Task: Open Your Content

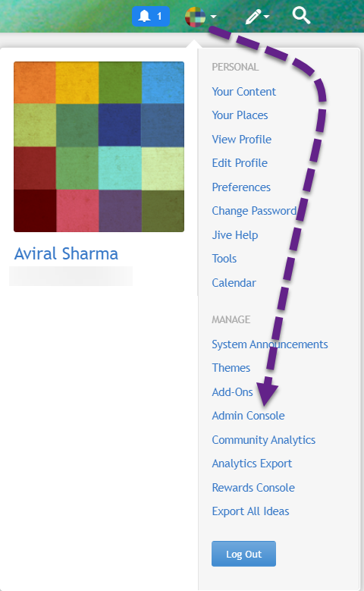Action: point(243,92)
